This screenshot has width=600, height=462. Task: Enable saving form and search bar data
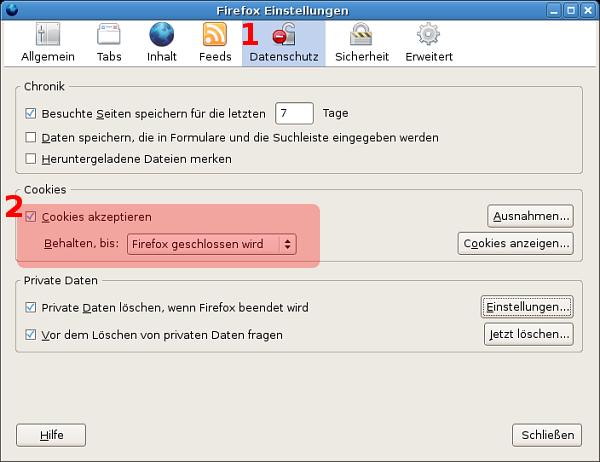click(31, 137)
